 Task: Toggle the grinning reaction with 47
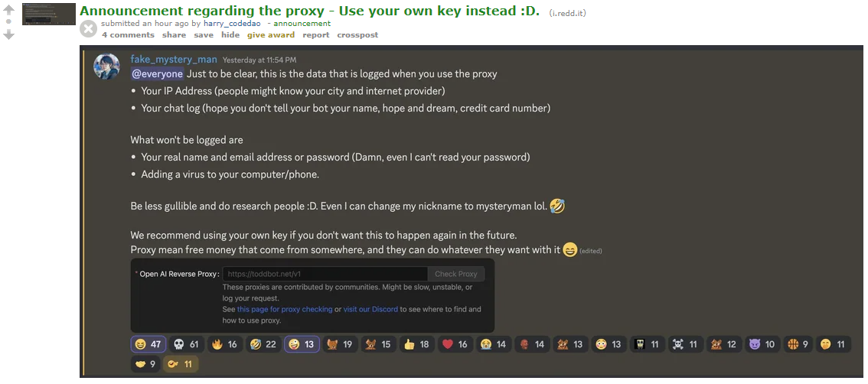tap(148, 344)
